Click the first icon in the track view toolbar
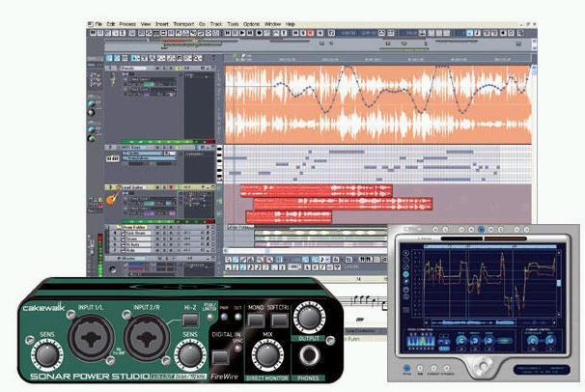 tap(109, 58)
